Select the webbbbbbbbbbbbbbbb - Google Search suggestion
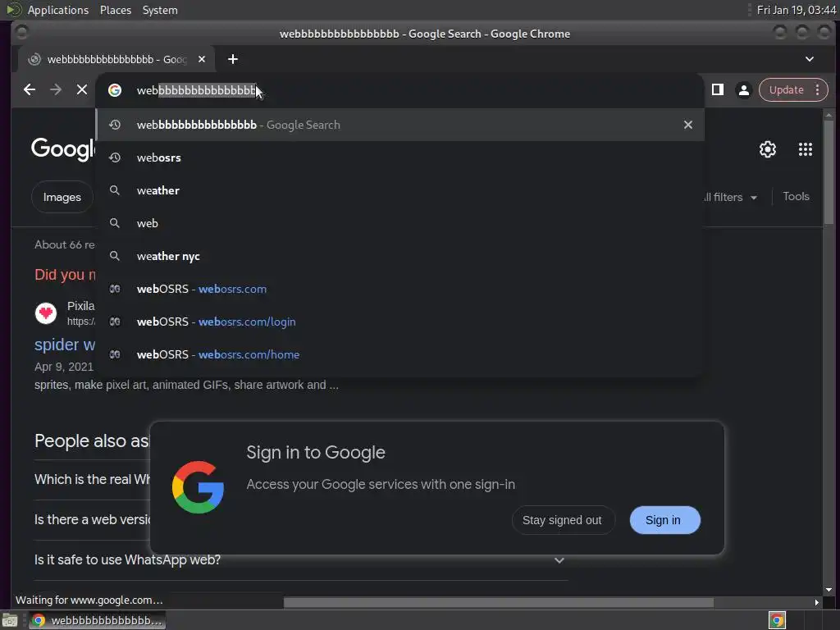The width and height of the screenshot is (840, 630). coord(399,125)
